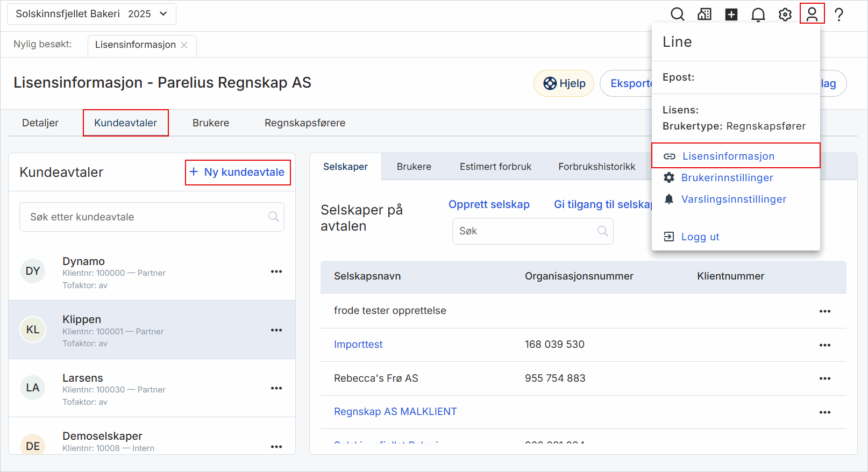This screenshot has height=472, width=868.
Task: Open the question mark help icon
Action: tap(839, 15)
